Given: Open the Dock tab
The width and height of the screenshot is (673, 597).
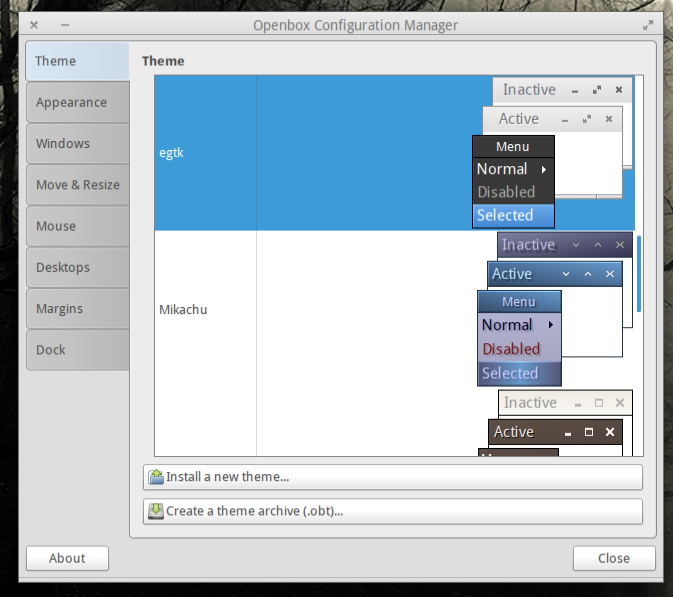Looking at the screenshot, I should click(78, 349).
